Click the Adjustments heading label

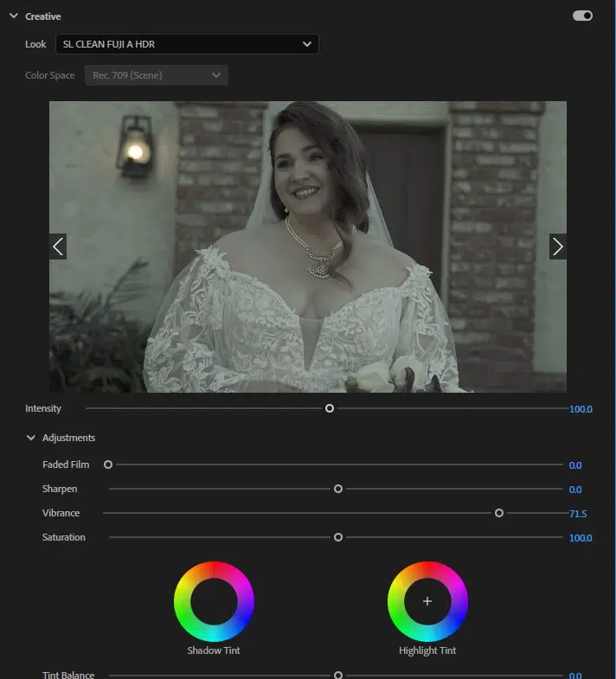coord(68,438)
